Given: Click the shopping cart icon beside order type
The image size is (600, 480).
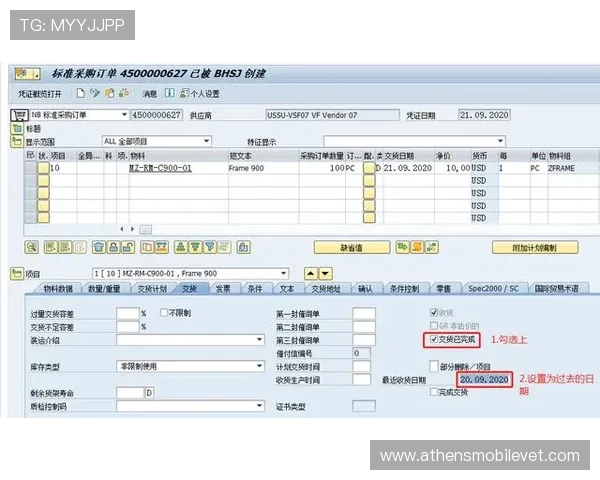Looking at the screenshot, I should tap(19, 115).
